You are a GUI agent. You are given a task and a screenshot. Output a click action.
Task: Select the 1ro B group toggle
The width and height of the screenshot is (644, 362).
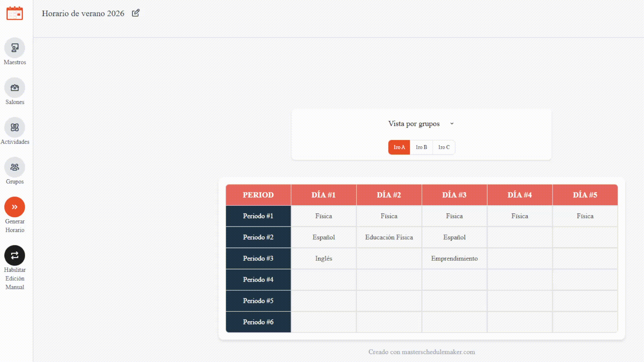pyautogui.click(x=421, y=147)
